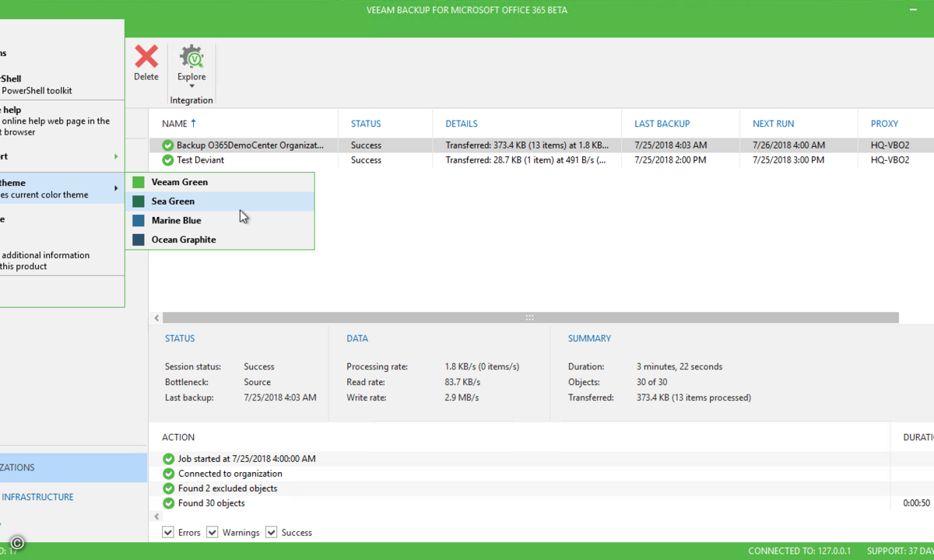934x560 pixels.
Task: Select Marine Blue theme option
Action: (x=220, y=221)
